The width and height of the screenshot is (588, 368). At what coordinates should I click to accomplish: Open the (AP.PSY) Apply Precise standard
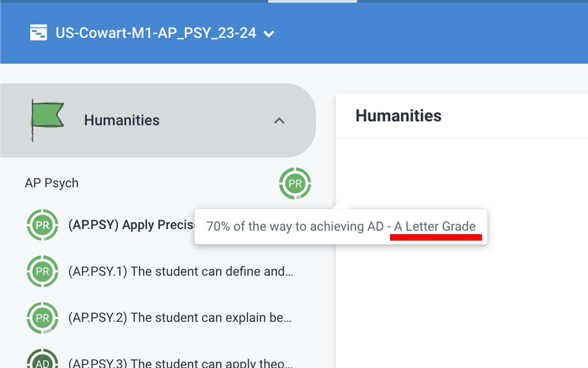[131, 225]
